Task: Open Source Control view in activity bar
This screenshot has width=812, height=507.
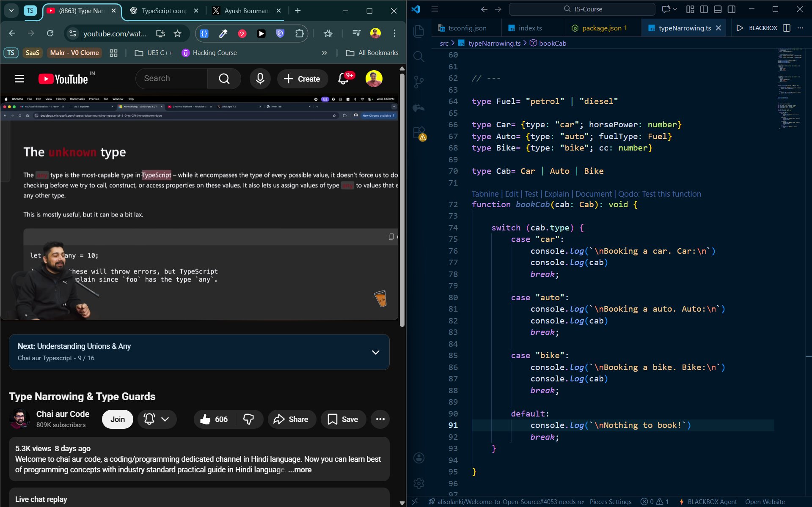Action: pyautogui.click(x=418, y=82)
